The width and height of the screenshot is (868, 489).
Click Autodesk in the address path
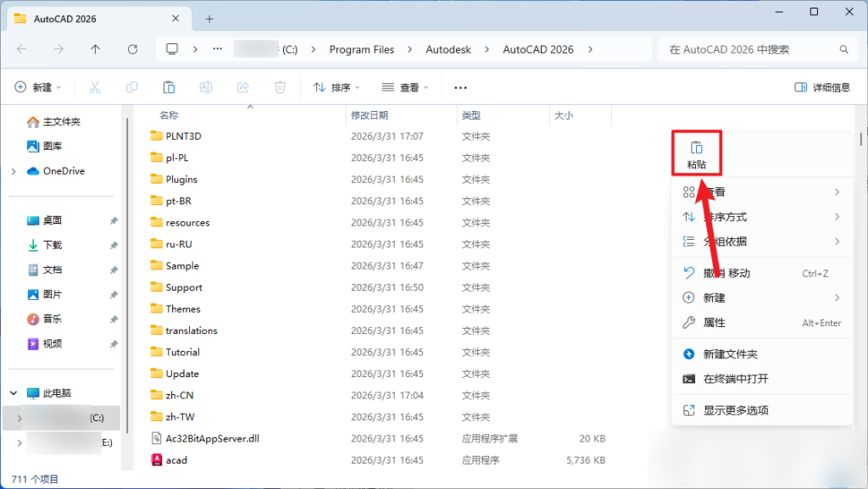pyautogui.click(x=448, y=49)
